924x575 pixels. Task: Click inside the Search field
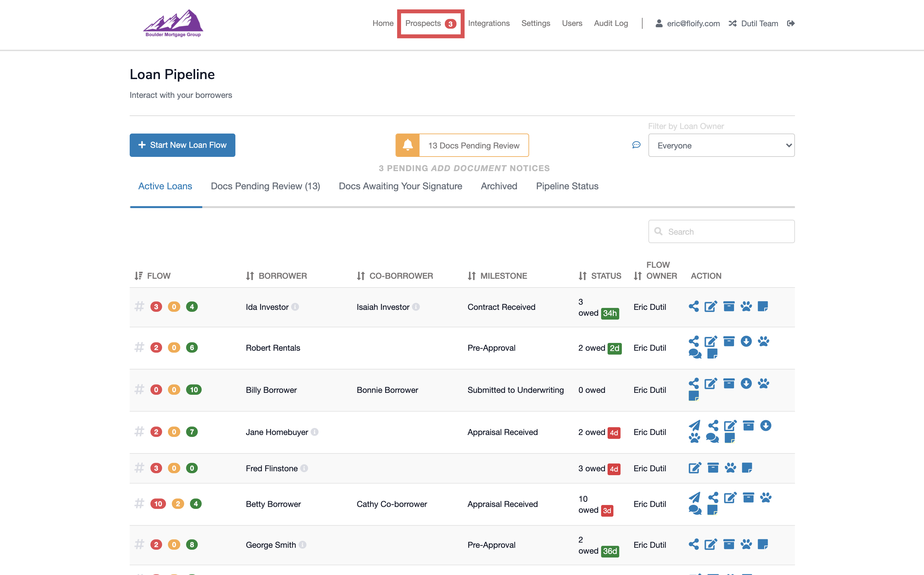pos(721,231)
